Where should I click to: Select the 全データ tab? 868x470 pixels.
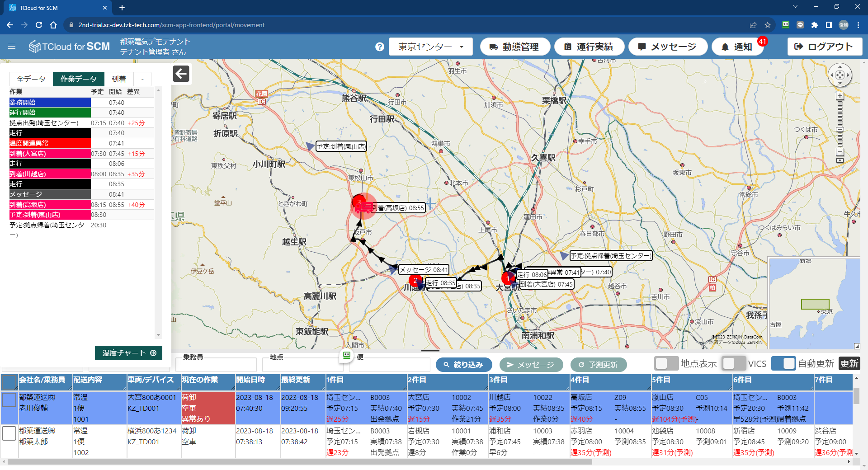[31, 79]
